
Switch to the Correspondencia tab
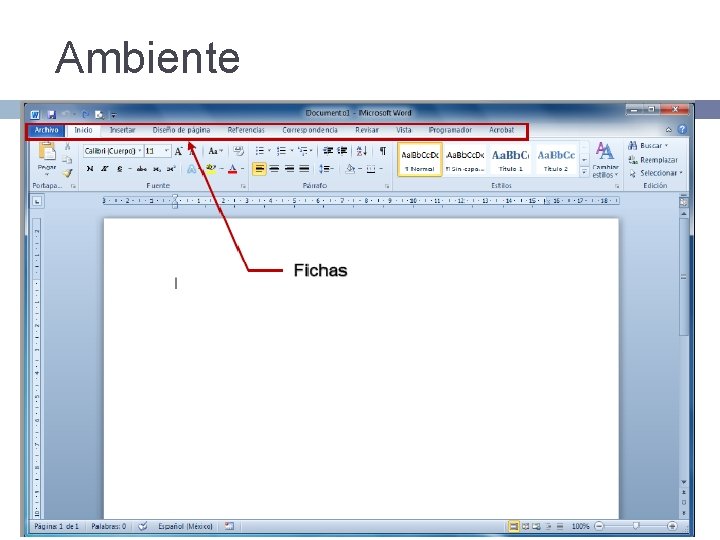point(310,130)
